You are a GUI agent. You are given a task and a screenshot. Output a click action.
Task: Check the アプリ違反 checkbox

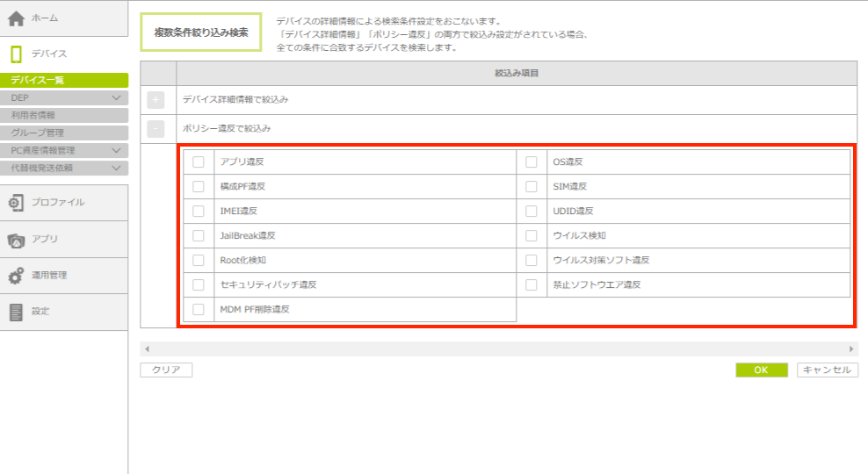[199, 162]
